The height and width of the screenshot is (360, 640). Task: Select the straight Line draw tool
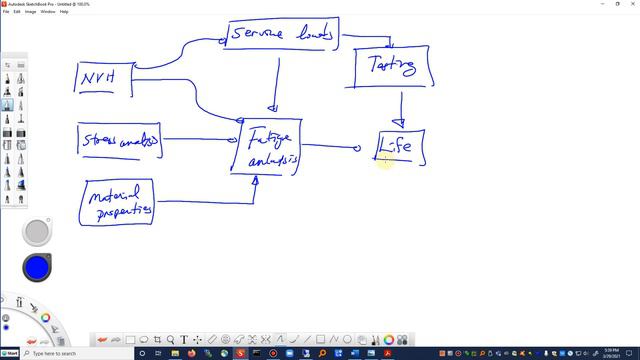point(307,340)
